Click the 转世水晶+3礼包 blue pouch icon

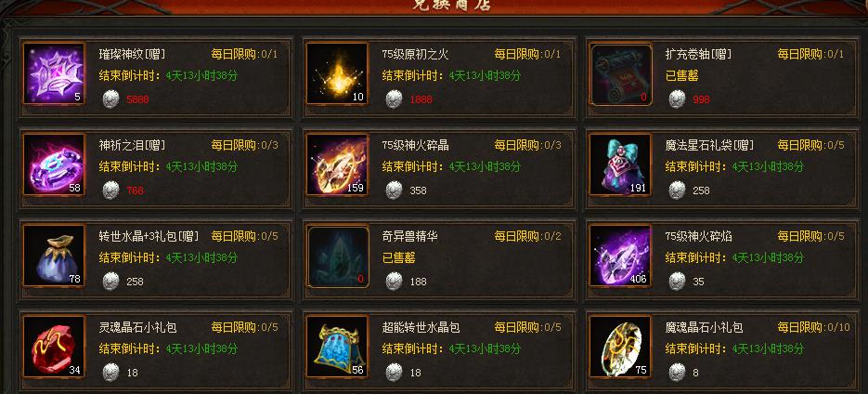click(x=54, y=255)
